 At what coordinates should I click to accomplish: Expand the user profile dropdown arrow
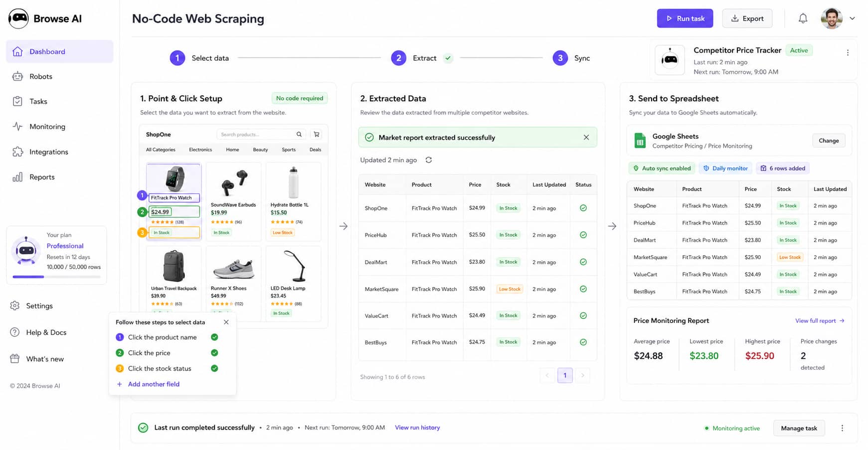[852, 18]
